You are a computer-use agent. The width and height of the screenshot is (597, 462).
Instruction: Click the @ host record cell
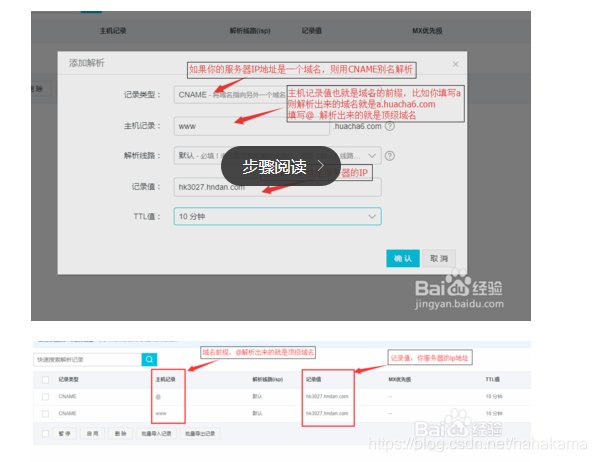(158, 397)
